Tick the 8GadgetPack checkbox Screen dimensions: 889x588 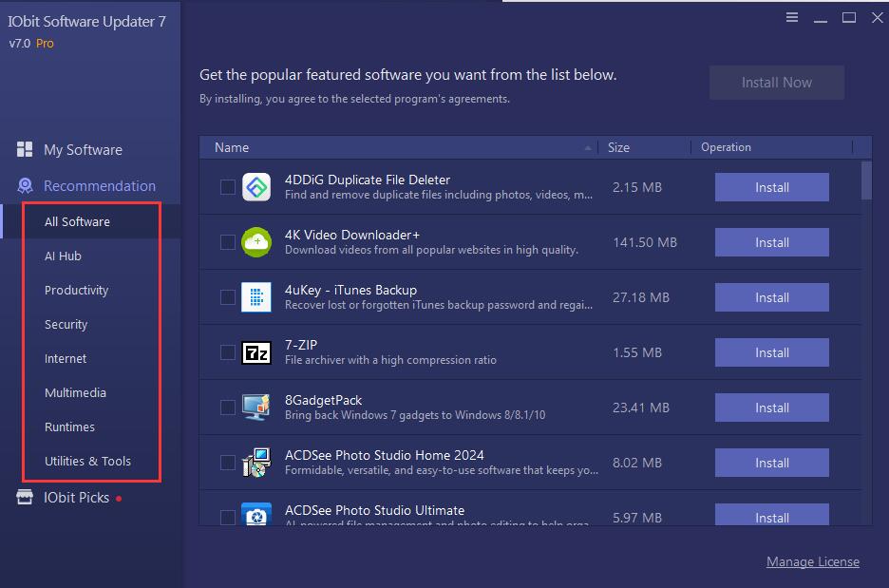[227, 408]
